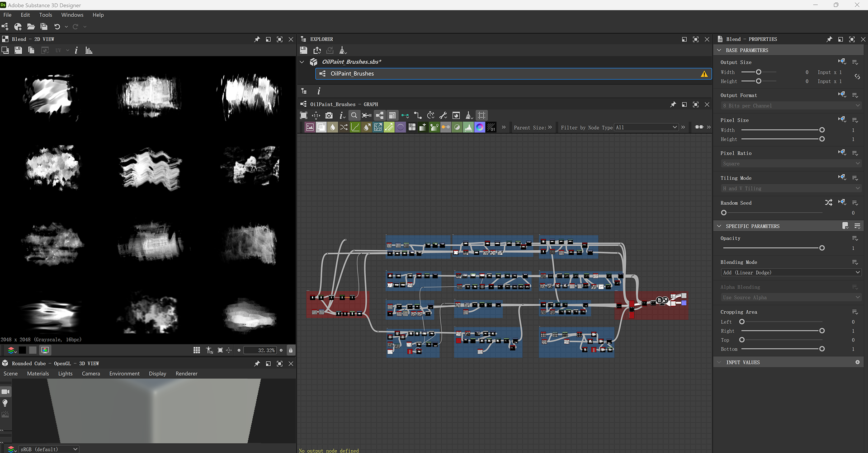The width and height of the screenshot is (868, 453).
Task: Click the New MDL graph palette icon
Action: (18, 27)
